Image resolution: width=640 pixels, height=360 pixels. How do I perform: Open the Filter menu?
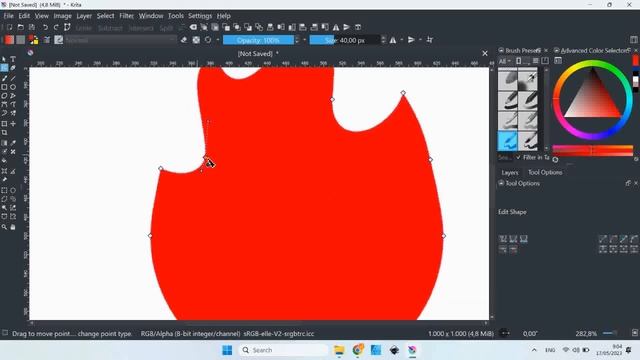127,16
